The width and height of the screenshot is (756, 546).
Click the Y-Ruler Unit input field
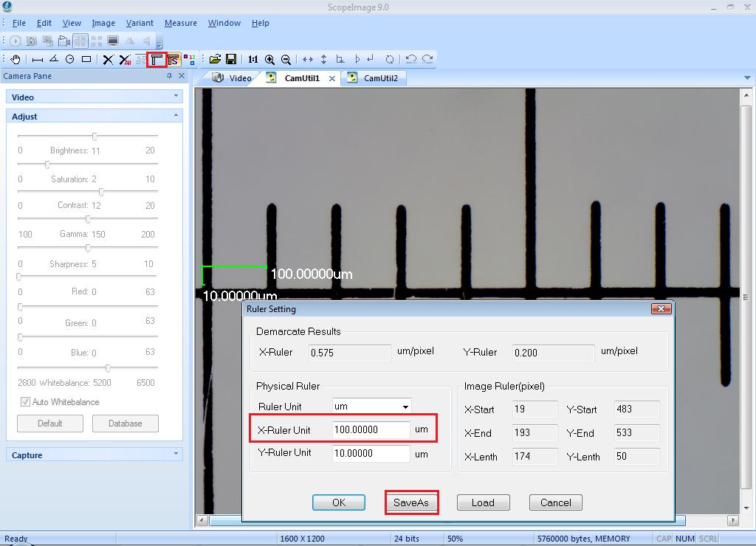tap(371, 453)
